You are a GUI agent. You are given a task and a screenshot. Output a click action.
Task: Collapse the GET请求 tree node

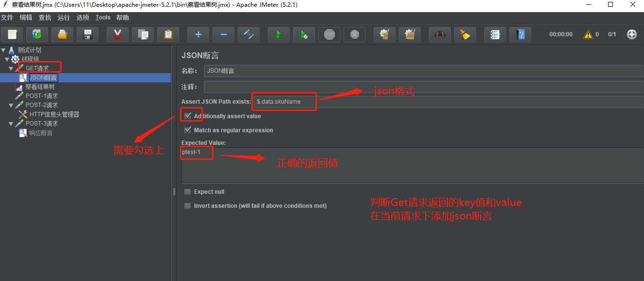[x=11, y=68]
